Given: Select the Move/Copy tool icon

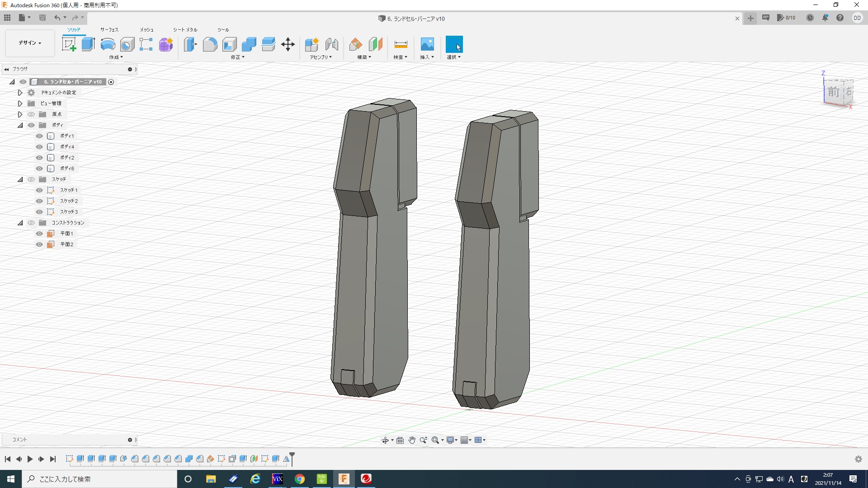Looking at the screenshot, I should pyautogui.click(x=288, y=44).
